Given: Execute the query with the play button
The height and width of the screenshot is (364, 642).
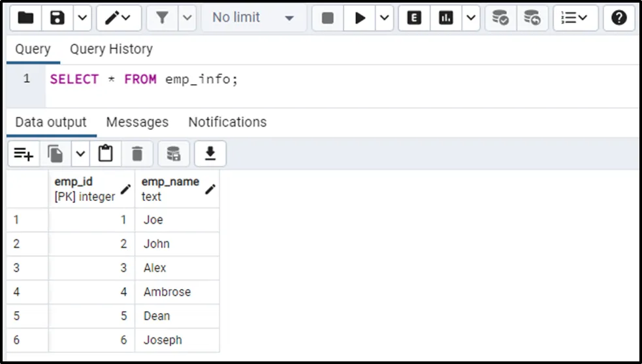Looking at the screenshot, I should (x=360, y=18).
